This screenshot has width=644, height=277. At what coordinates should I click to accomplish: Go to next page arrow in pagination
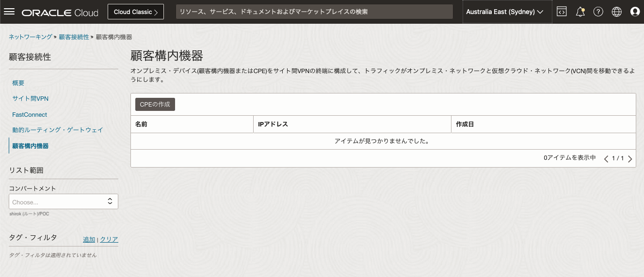pyautogui.click(x=630, y=159)
